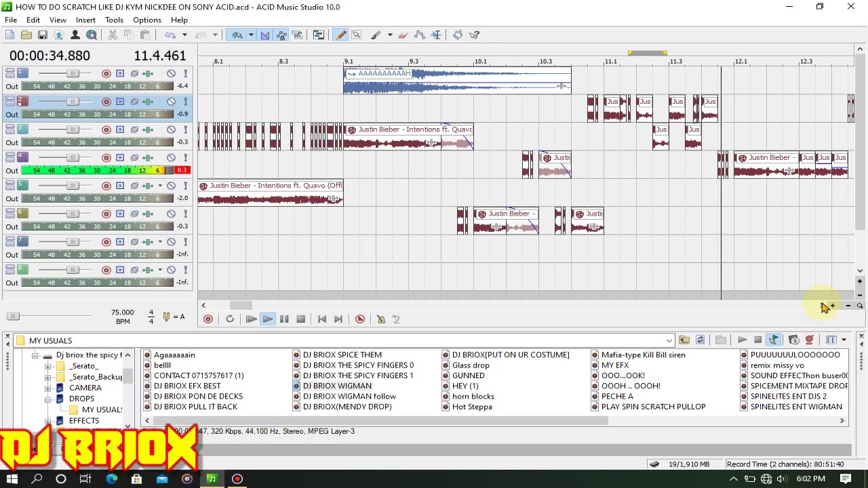This screenshot has height=488, width=868.
Task: Click the track 4 color number icon
Action: click(x=22, y=157)
